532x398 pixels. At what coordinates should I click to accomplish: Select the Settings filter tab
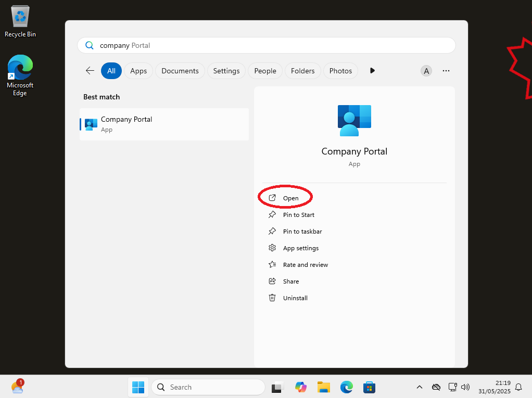pos(226,71)
